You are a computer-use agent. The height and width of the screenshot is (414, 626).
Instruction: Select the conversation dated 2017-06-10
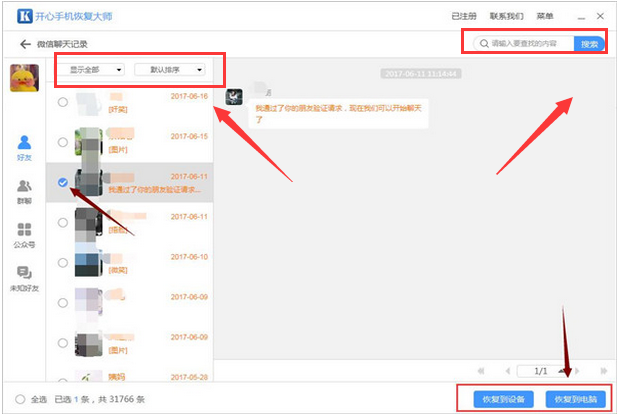(63, 263)
